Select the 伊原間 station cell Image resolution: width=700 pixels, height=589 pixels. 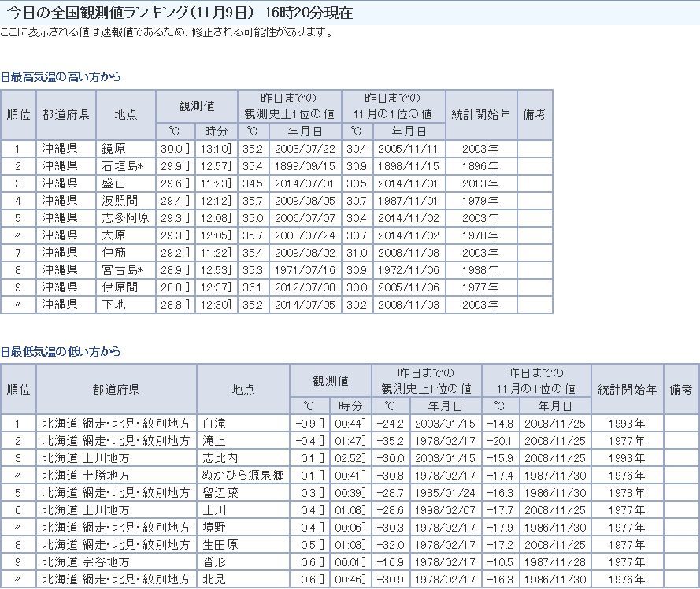(x=118, y=287)
